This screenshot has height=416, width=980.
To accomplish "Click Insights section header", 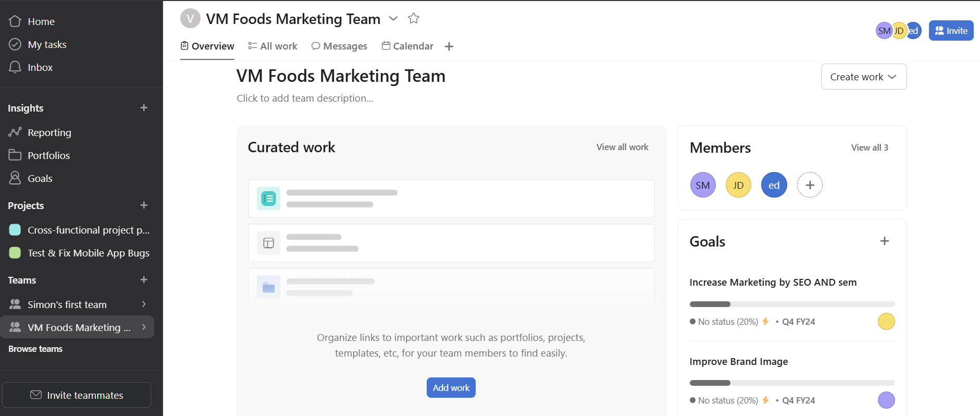I will [x=26, y=108].
